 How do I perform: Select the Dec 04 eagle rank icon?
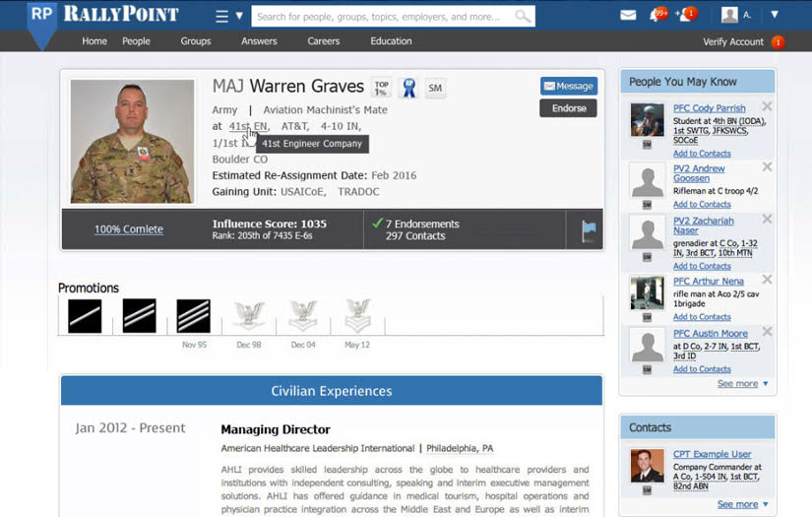[x=303, y=315]
